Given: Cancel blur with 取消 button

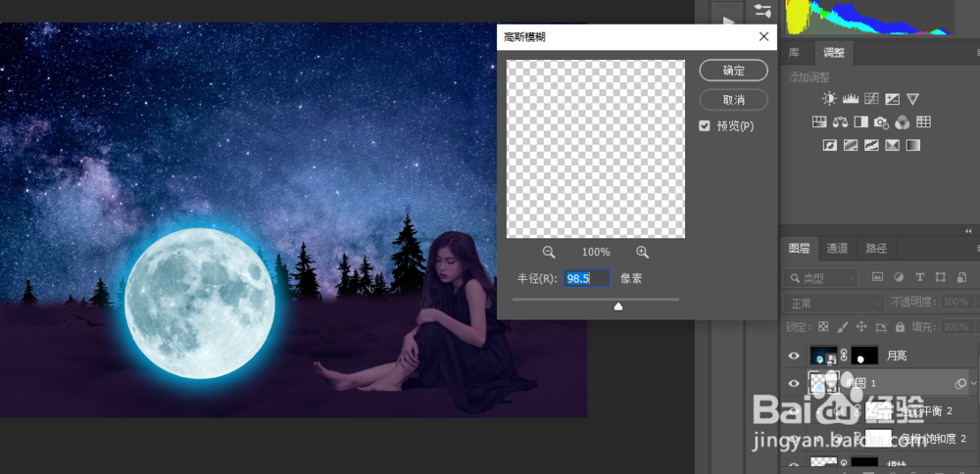Looking at the screenshot, I should (x=733, y=100).
